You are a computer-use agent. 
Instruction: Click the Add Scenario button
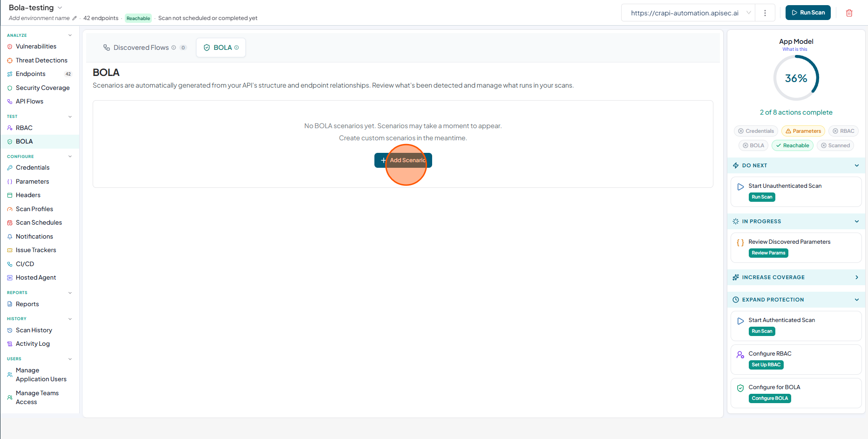coord(403,160)
